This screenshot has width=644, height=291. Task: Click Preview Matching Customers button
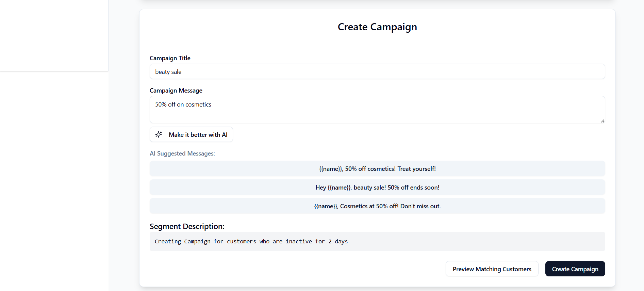492,269
